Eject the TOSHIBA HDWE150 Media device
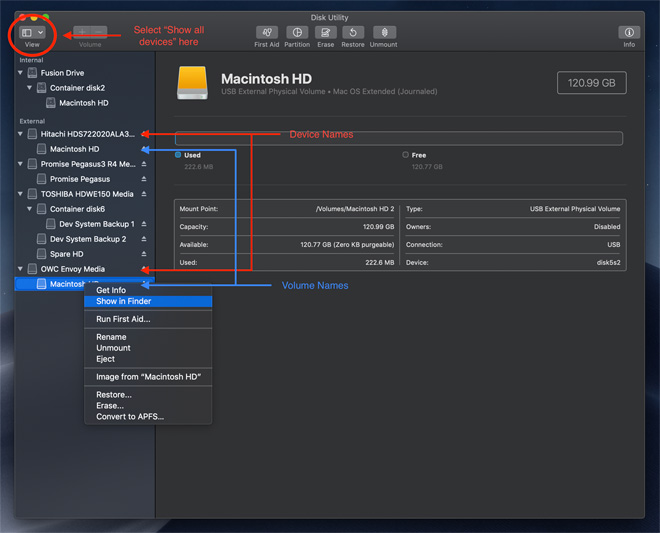660x533 pixels. pos(144,194)
